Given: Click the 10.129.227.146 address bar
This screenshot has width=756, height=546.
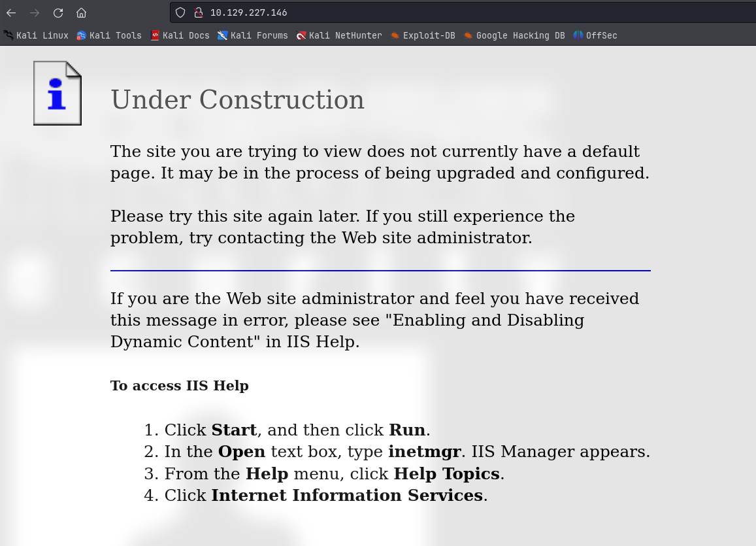Looking at the screenshot, I should [x=463, y=12].
